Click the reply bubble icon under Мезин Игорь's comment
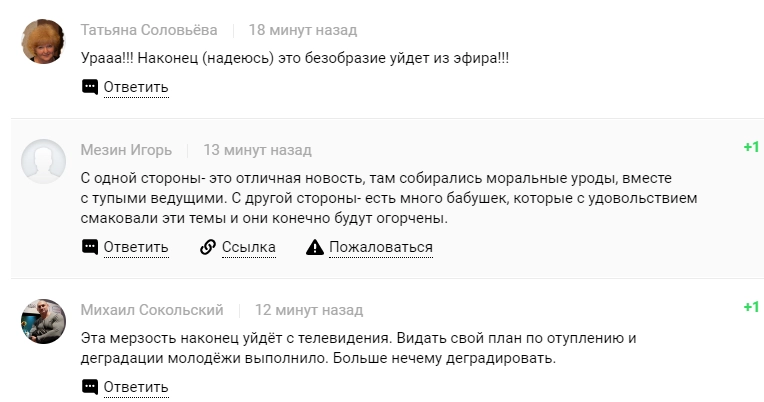This screenshot has width=764, height=402. [x=90, y=247]
